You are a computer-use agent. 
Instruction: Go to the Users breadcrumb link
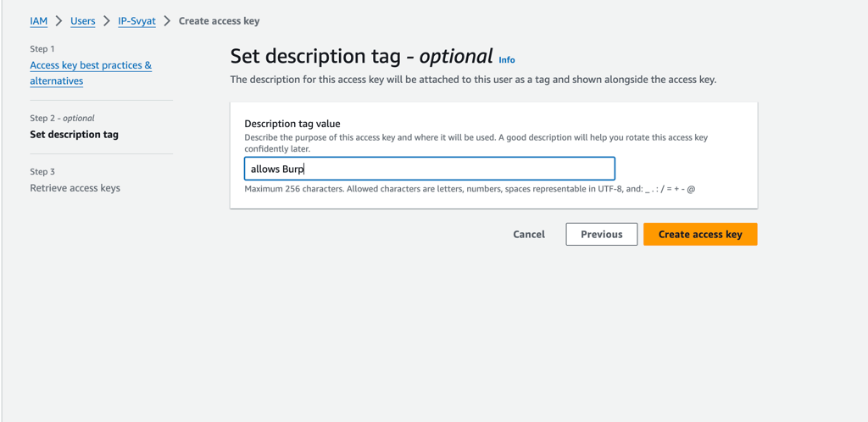pos(82,21)
